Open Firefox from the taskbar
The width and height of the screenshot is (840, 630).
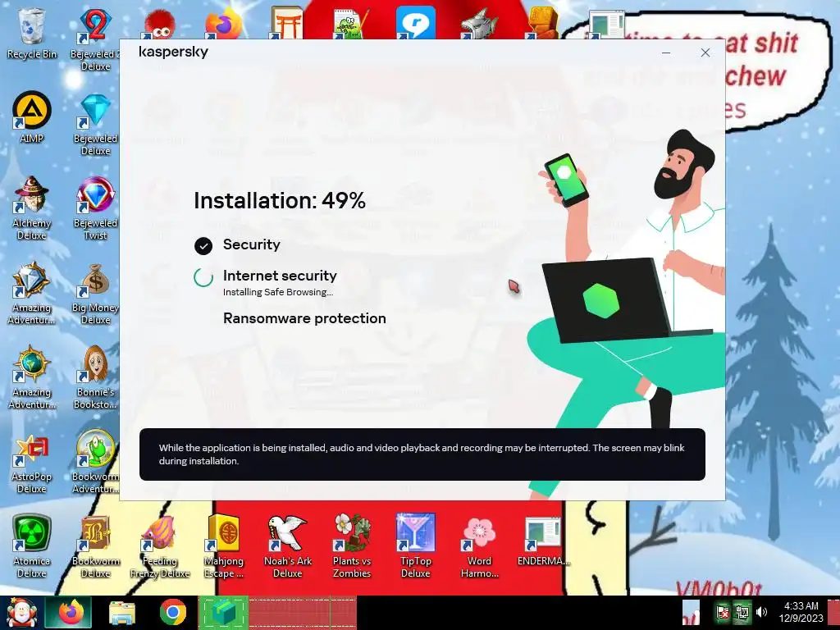click(x=68, y=613)
